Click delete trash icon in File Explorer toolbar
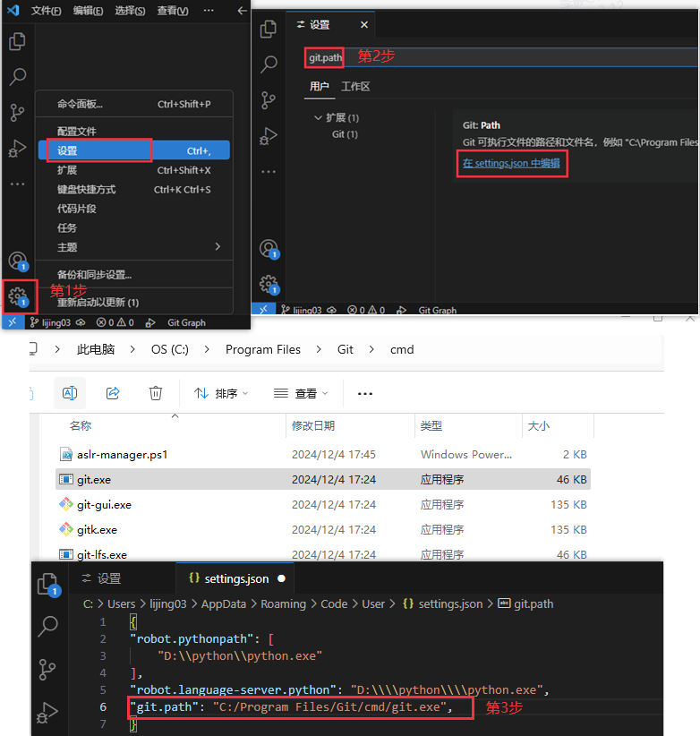The height and width of the screenshot is (736, 700). pyautogui.click(x=155, y=393)
